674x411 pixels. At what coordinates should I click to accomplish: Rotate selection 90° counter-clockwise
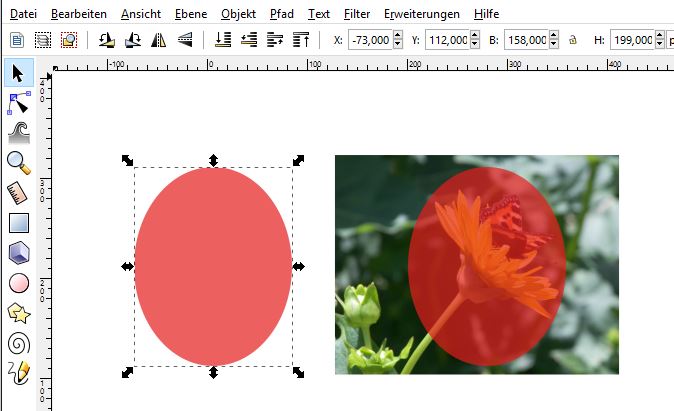click(106, 40)
